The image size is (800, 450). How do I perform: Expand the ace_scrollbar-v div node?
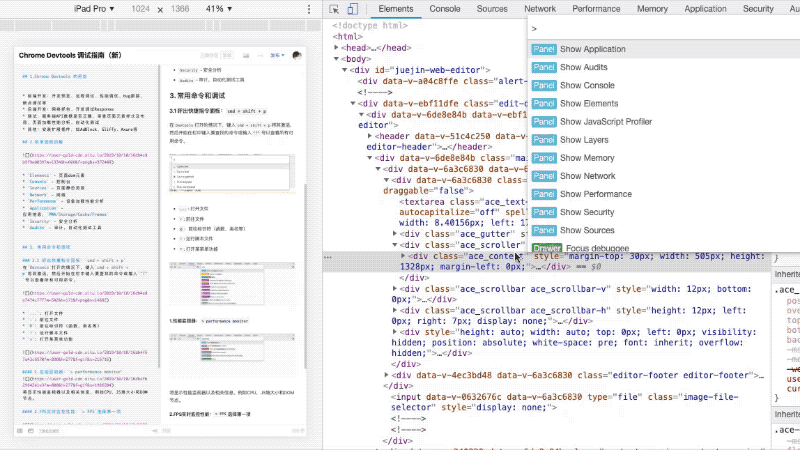pos(394,289)
